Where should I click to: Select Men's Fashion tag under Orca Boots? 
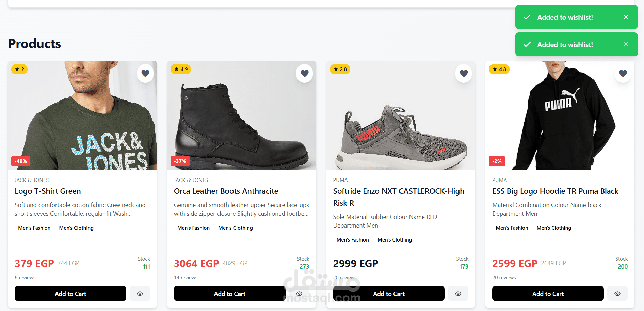[193, 228]
